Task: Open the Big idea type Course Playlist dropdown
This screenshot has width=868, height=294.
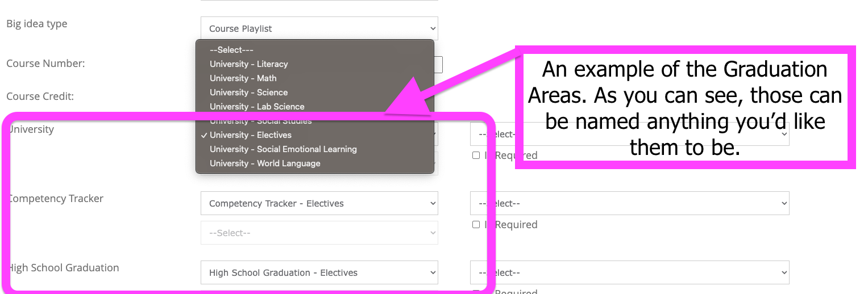Action: tap(319, 28)
